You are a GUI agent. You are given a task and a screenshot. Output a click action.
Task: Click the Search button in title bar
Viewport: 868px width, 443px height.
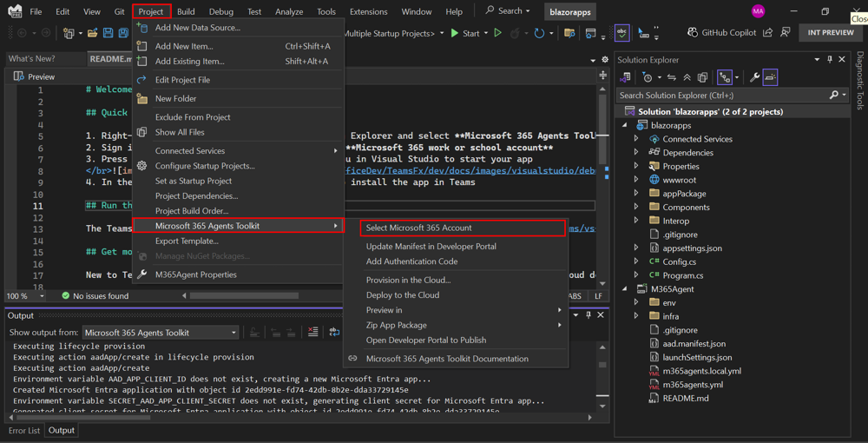[508, 11]
